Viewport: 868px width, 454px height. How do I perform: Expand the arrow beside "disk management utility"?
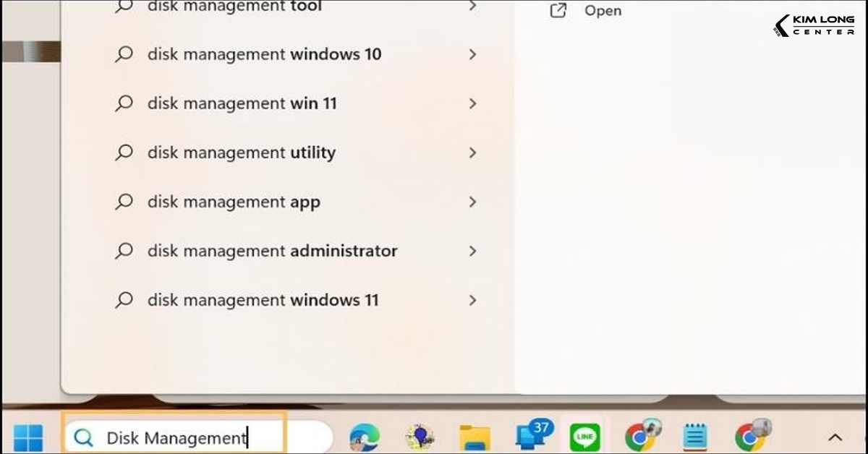click(x=472, y=153)
